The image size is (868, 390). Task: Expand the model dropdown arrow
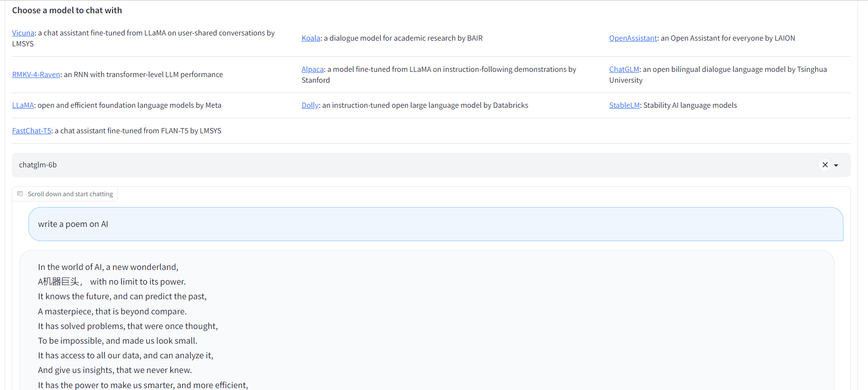836,165
